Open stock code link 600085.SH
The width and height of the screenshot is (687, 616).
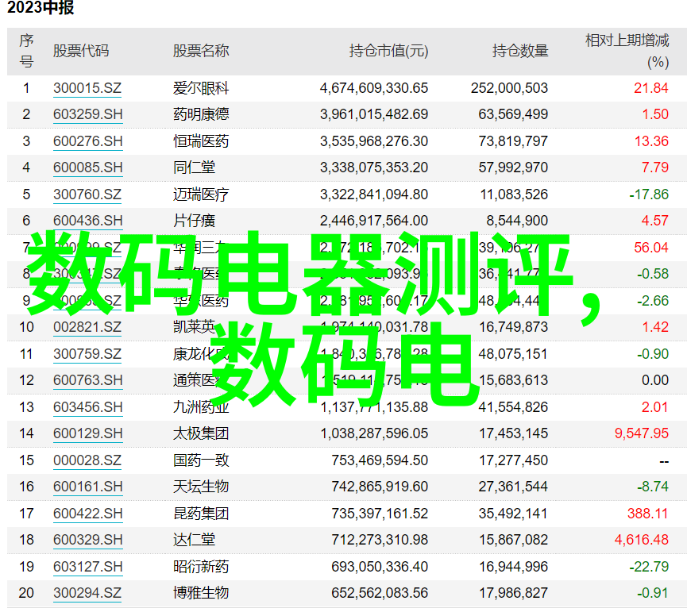(87, 167)
